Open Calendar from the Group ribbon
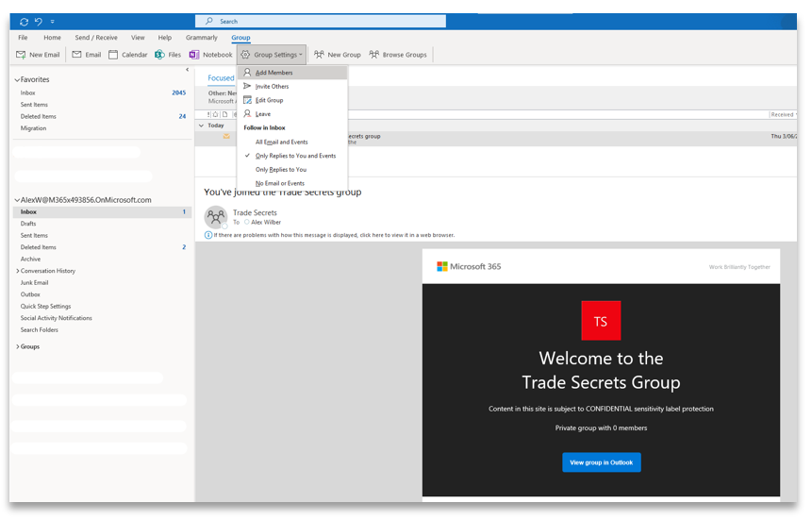This screenshot has width=812, height=520. pyautogui.click(x=128, y=55)
